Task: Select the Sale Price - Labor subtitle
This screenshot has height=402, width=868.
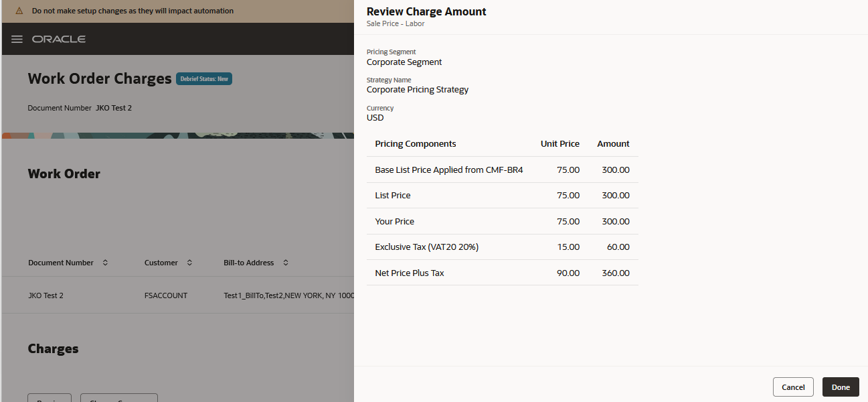Action: tap(396, 23)
